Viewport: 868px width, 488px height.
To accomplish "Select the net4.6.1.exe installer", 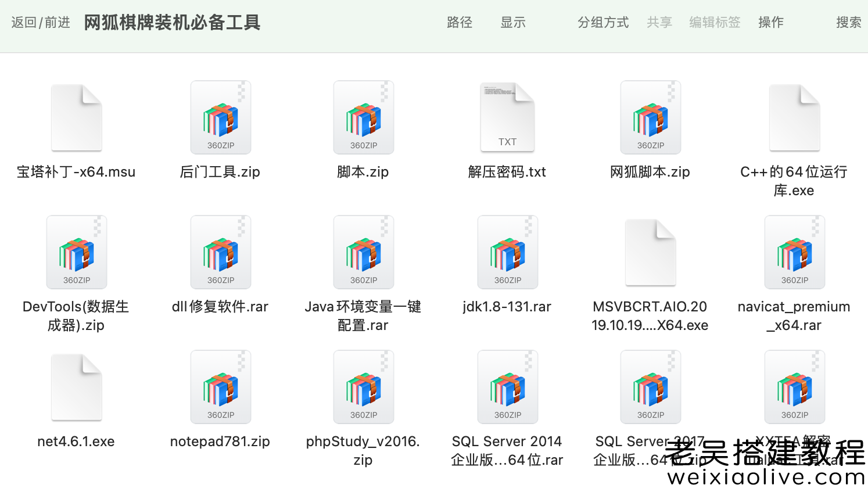I will (76, 386).
